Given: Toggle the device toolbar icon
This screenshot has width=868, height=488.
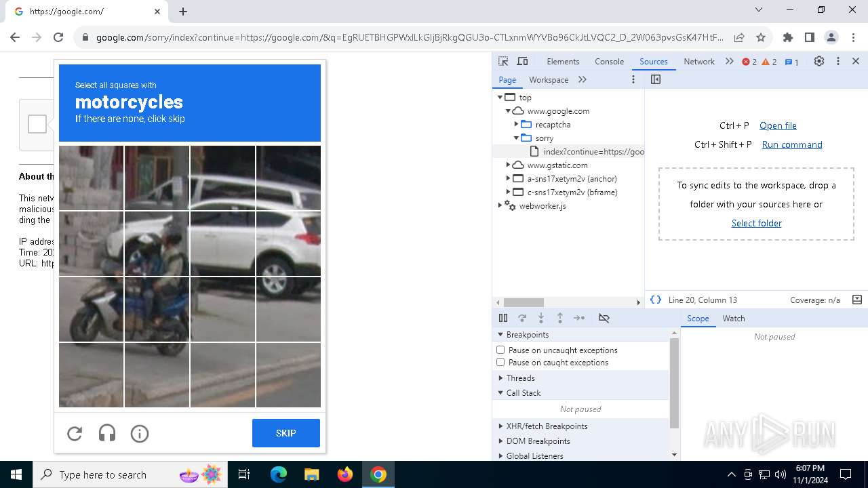Looking at the screenshot, I should [522, 61].
